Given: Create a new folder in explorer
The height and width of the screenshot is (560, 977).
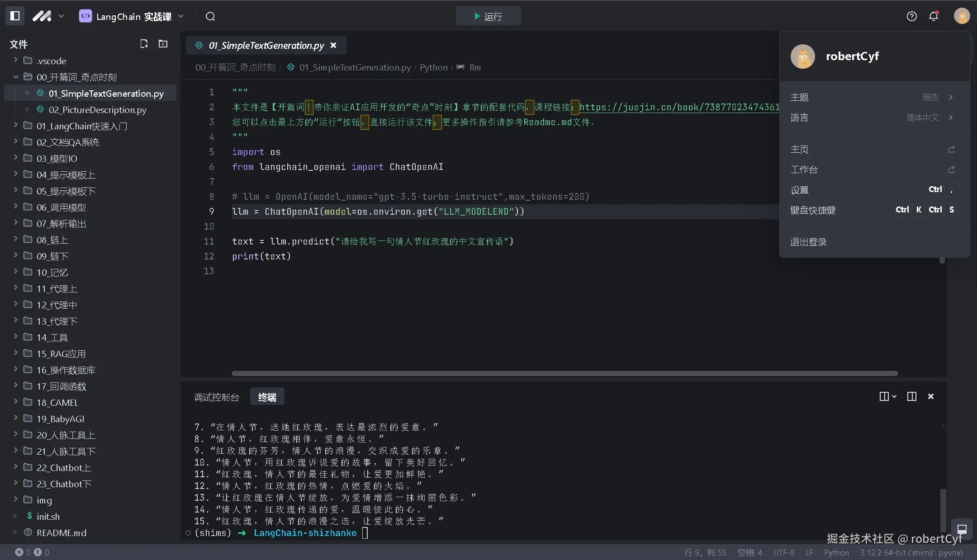Looking at the screenshot, I should point(163,44).
